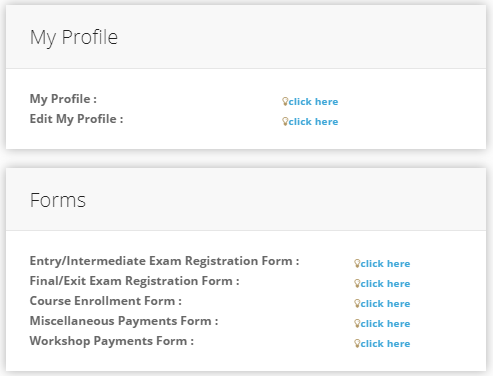The height and width of the screenshot is (376, 493).
Task: Open Final/Exit Exam Registration Form click here link
Action: (385, 284)
